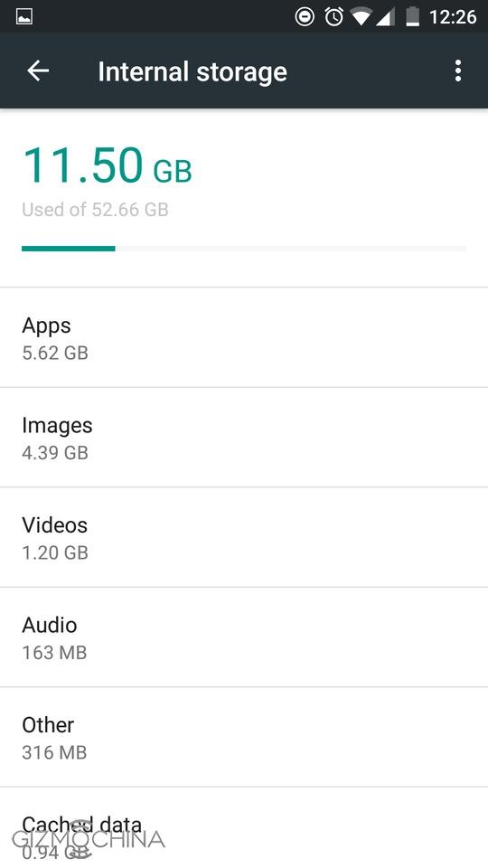Open the Apps storage entry

244,337
